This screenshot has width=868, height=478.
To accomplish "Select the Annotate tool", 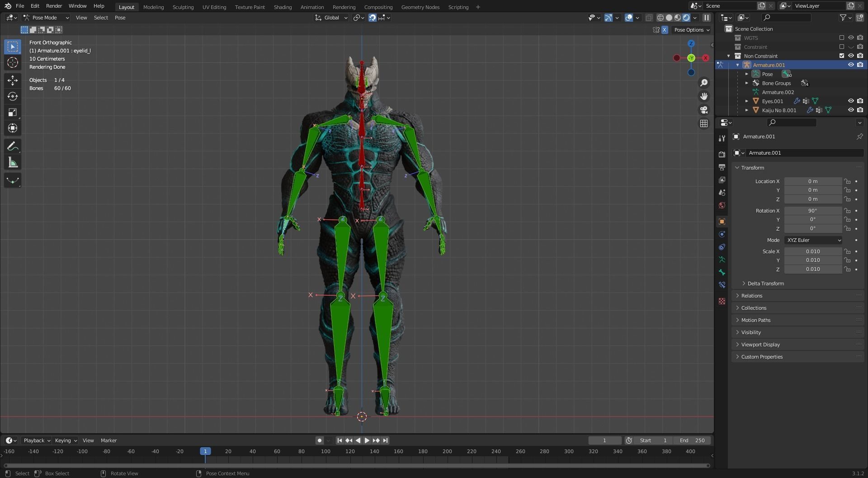I will tap(13, 147).
